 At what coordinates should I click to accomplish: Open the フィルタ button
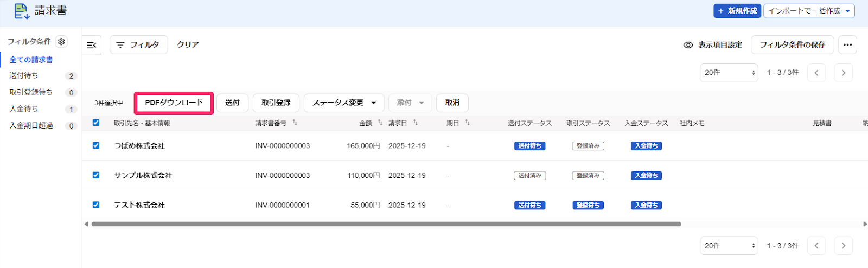138,45
